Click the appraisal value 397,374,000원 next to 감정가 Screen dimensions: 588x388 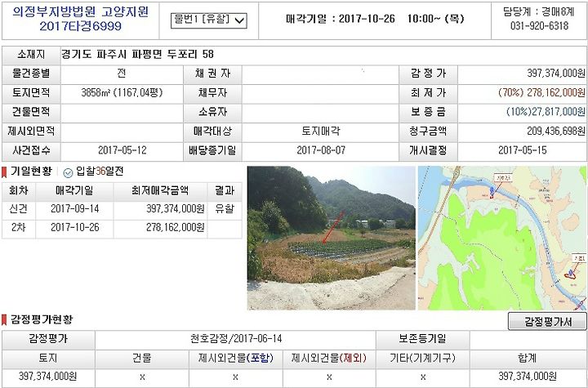point(556,74)
